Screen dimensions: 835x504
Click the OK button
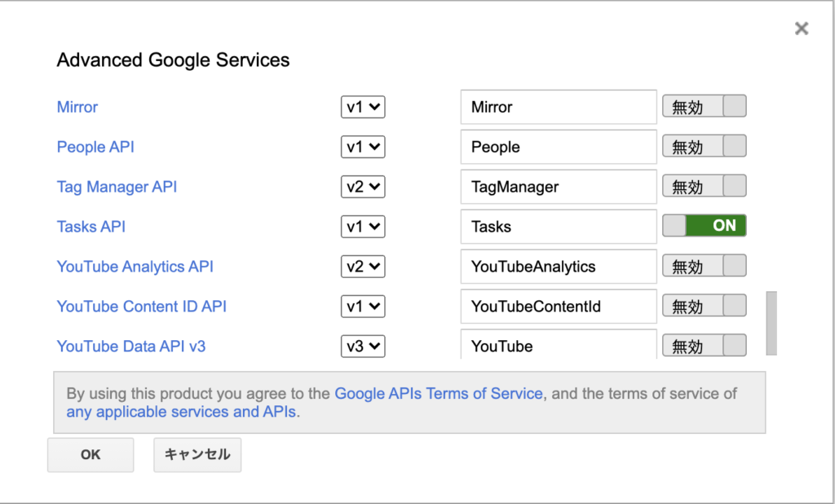click(x=91, y=455)
